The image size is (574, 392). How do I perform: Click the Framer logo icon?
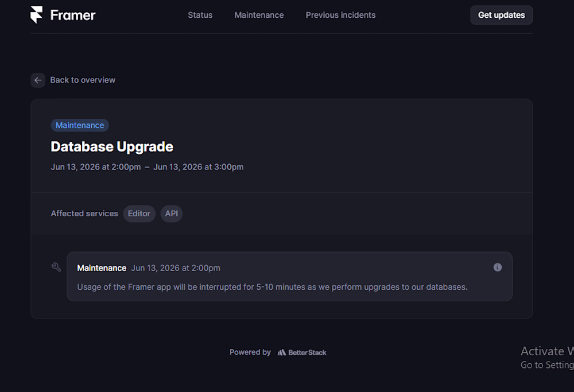(37, 15)
